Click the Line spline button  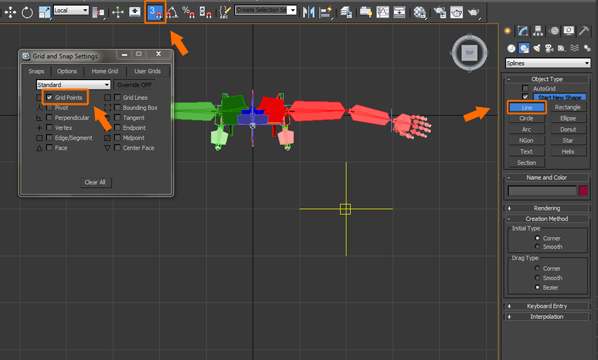[527, 108]
